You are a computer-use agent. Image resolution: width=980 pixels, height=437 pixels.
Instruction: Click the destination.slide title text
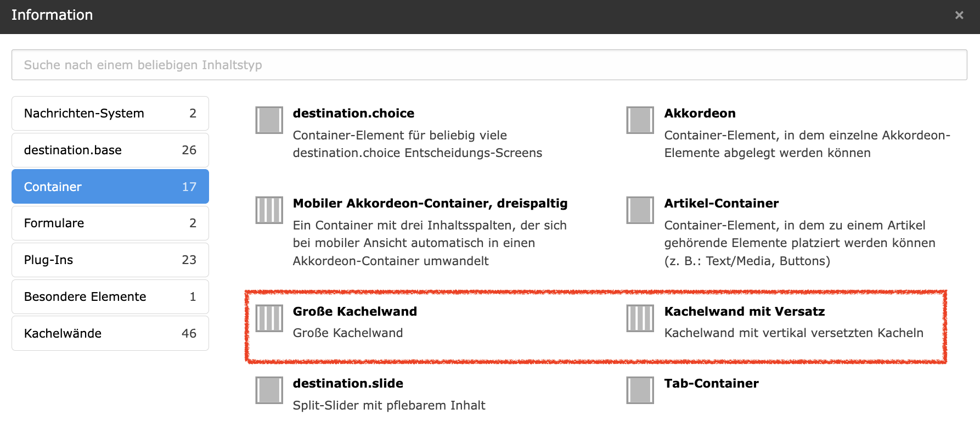click(348, 383)
